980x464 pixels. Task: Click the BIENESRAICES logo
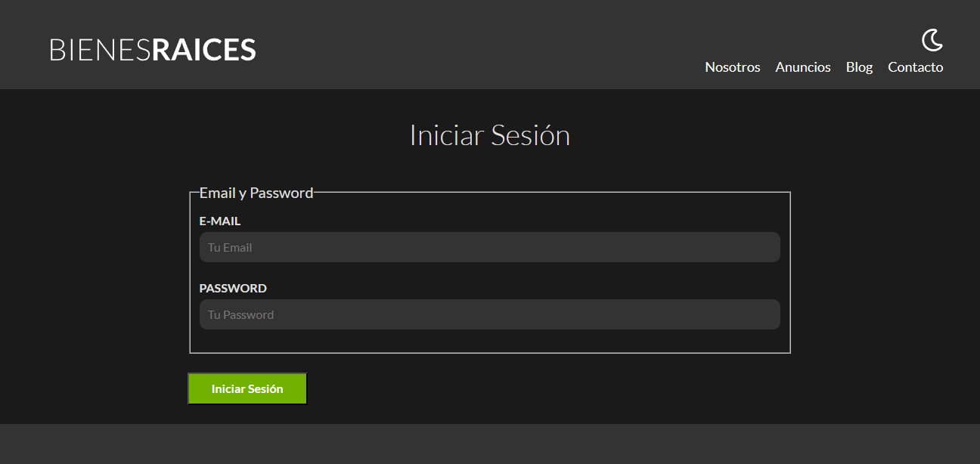(153, 50)
